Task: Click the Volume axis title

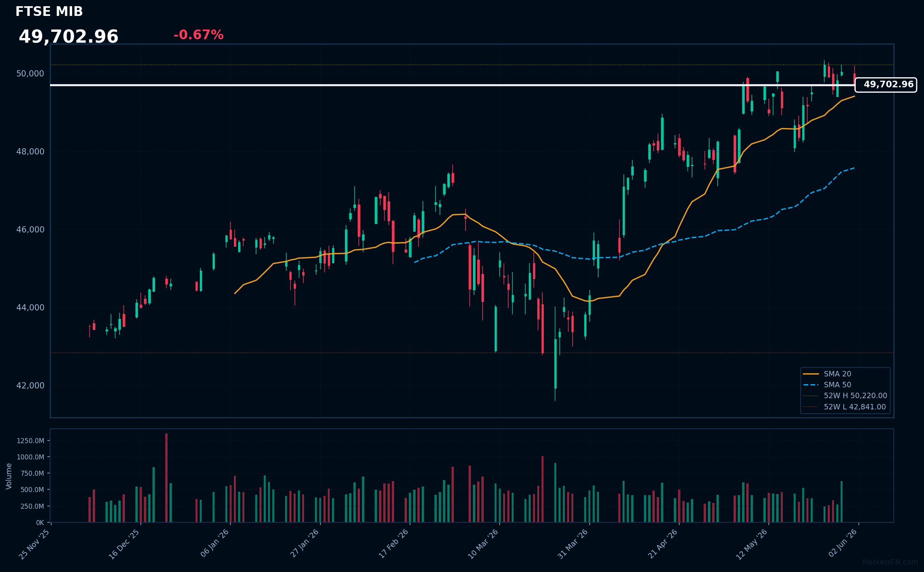Action: point(9,476)
